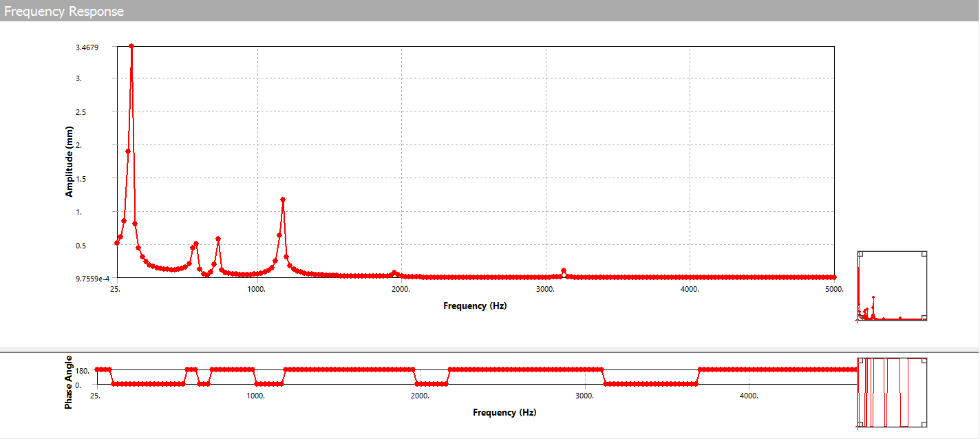Grab bottom-right zoom handle of phase thumbnail
The width and height of the screenshot is (980, 439).
pyautogui.click(x=924, y=424)
